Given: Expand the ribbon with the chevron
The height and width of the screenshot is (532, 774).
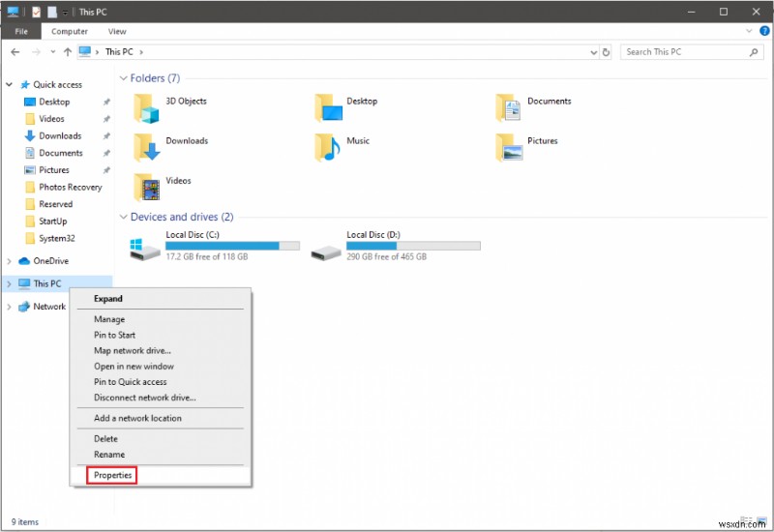Looking at the screenshot, I should tap(749, 31).
